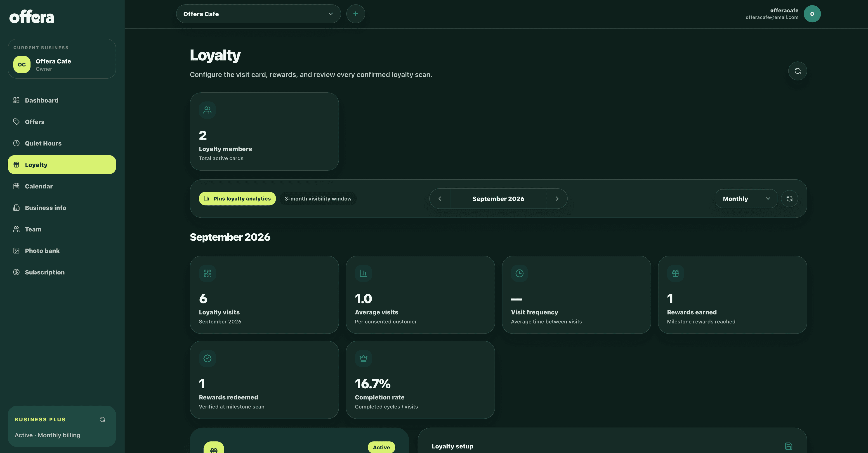Go to Offers in the sidebar

[x=62, y=122]
